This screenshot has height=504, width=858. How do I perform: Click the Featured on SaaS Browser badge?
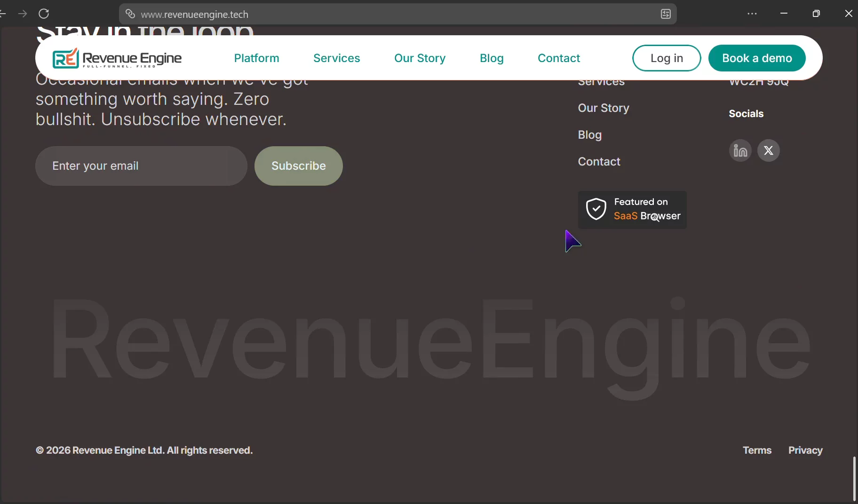click(x=632, y=210)
